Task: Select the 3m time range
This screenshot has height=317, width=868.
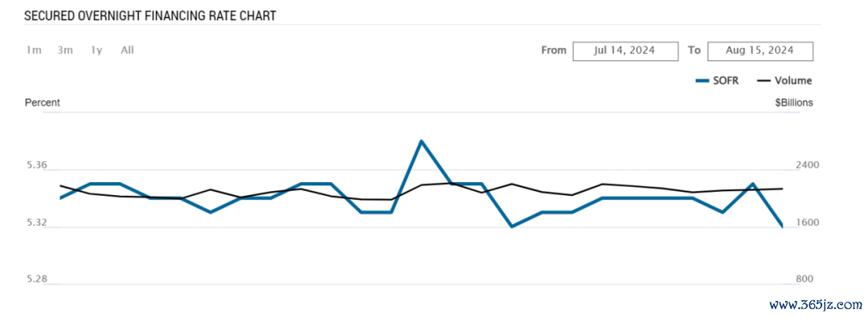Action: point(65,51)
